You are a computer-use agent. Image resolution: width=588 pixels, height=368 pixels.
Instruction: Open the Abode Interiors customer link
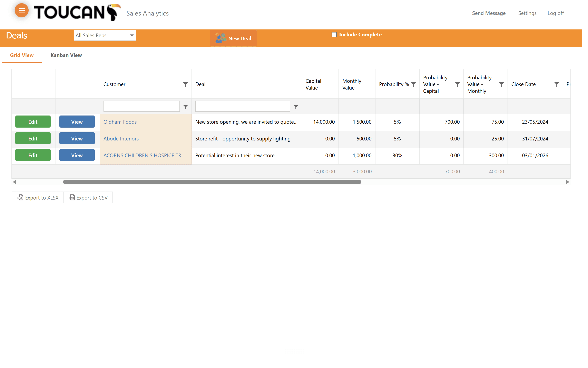121,138
